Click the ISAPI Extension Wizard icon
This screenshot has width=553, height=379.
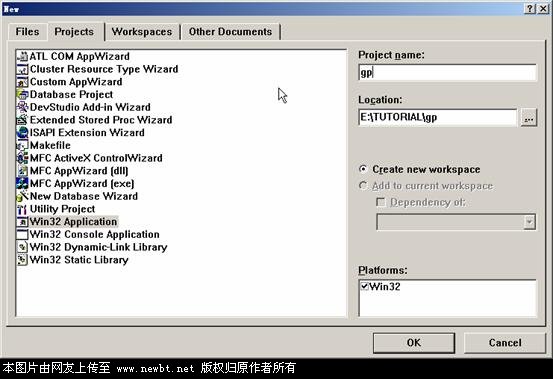pos(22,133)
